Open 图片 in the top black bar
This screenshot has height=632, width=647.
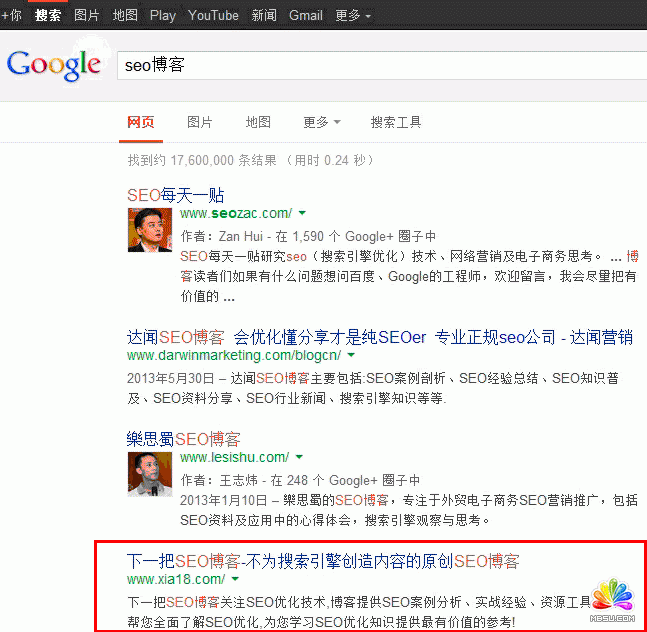point(87,16)
